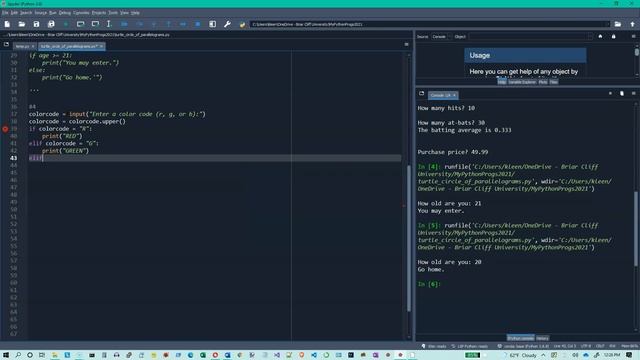The width and height of the screenshot is (640, 360).
Task: Open the Edit menu
Action: [x=14, y=13]
